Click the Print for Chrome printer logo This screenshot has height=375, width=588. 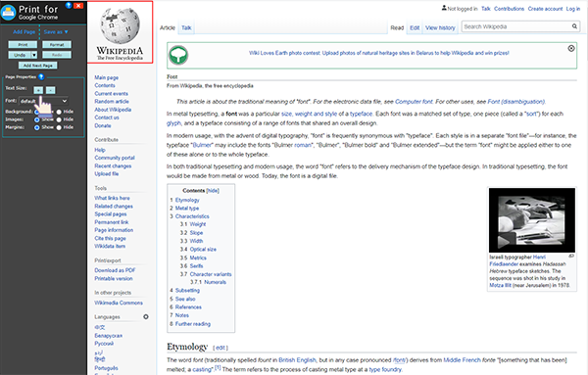click(x=8, y=12)
